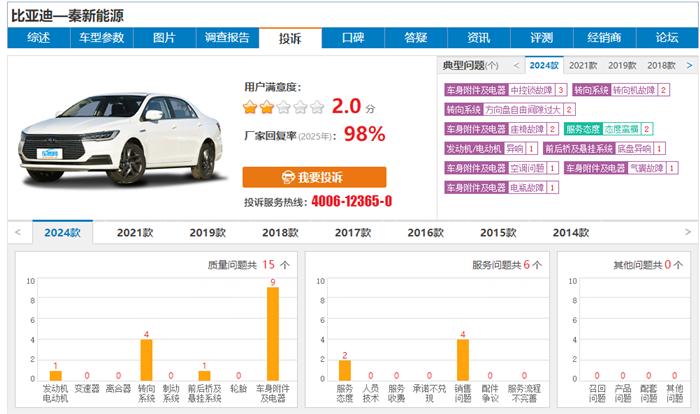Click the 前后桥及悬挂系统 bar in chart
The height and width of the screenshot is (414, 700).
click(x=204, y=376)
